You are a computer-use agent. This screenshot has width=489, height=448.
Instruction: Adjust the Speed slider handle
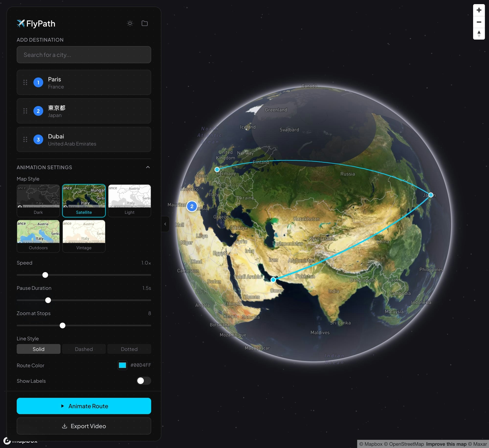coord(45,275)
